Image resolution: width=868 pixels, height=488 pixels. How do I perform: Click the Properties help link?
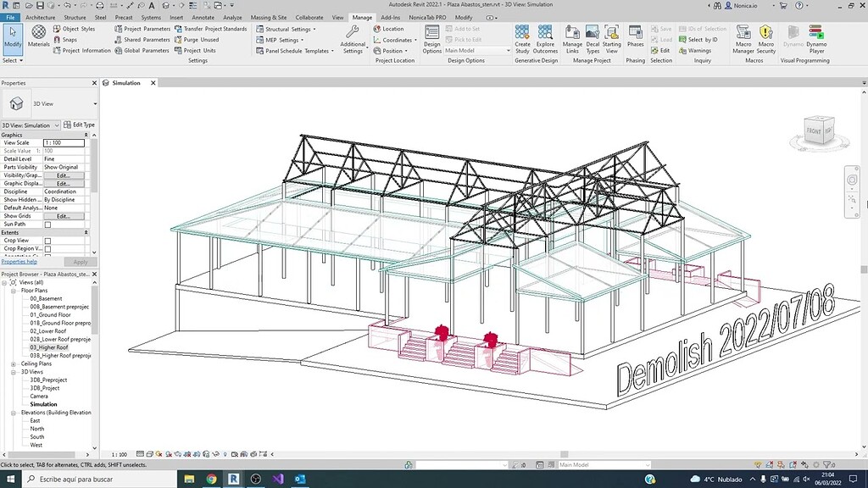[x=20, y=261]
